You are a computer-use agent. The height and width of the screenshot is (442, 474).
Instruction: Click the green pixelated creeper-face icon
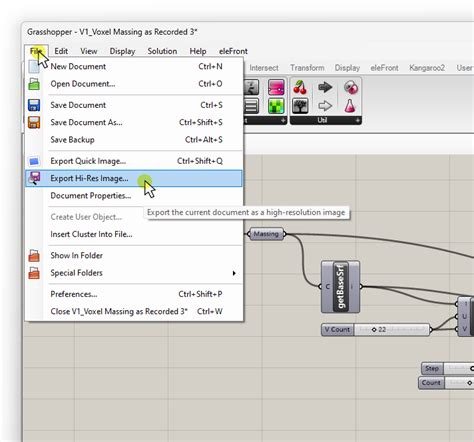[276, 106]
